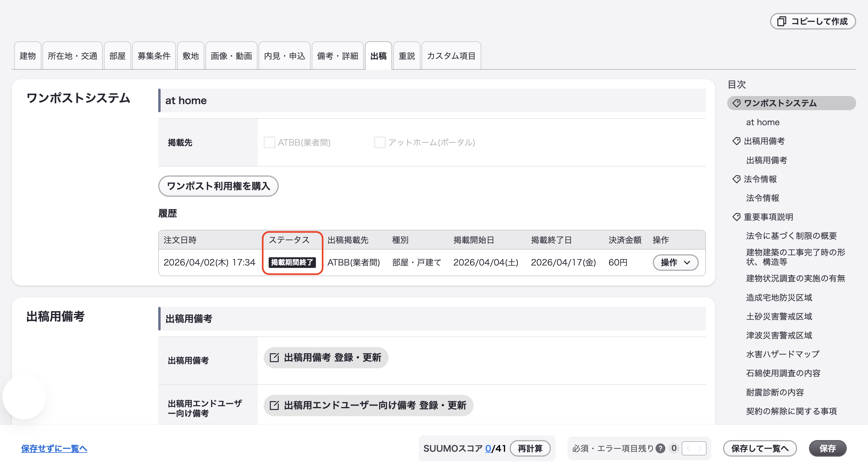This screenshot has height=472, width=868.
Task: Jump to 造成宅地防災区域 in 目次
Action: tap(779, 297)
